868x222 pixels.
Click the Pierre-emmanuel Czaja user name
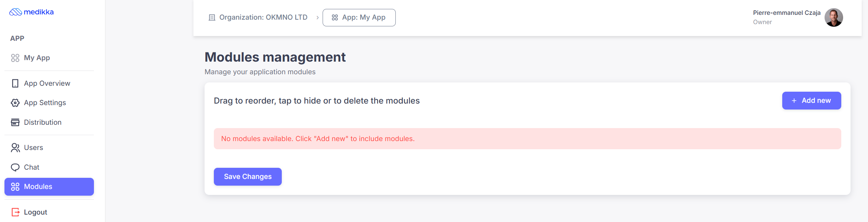click(x=786, y=13)
